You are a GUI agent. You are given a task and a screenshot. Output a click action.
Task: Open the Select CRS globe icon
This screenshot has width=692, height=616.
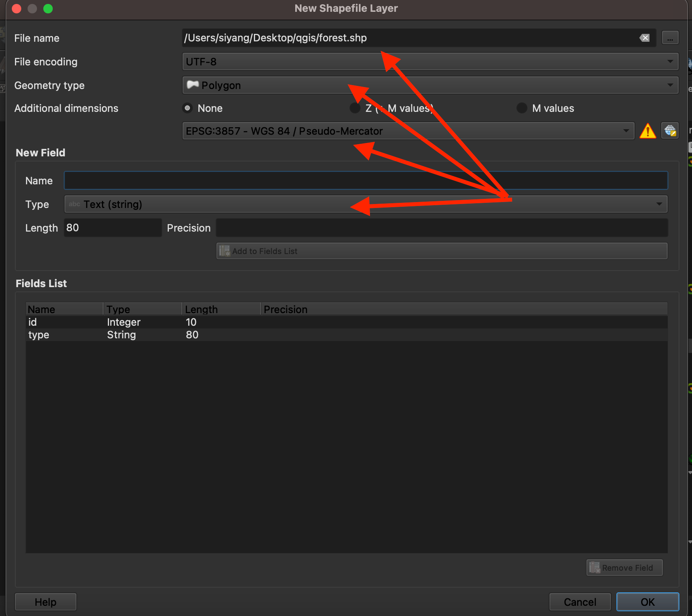click(x=670, y=131)
